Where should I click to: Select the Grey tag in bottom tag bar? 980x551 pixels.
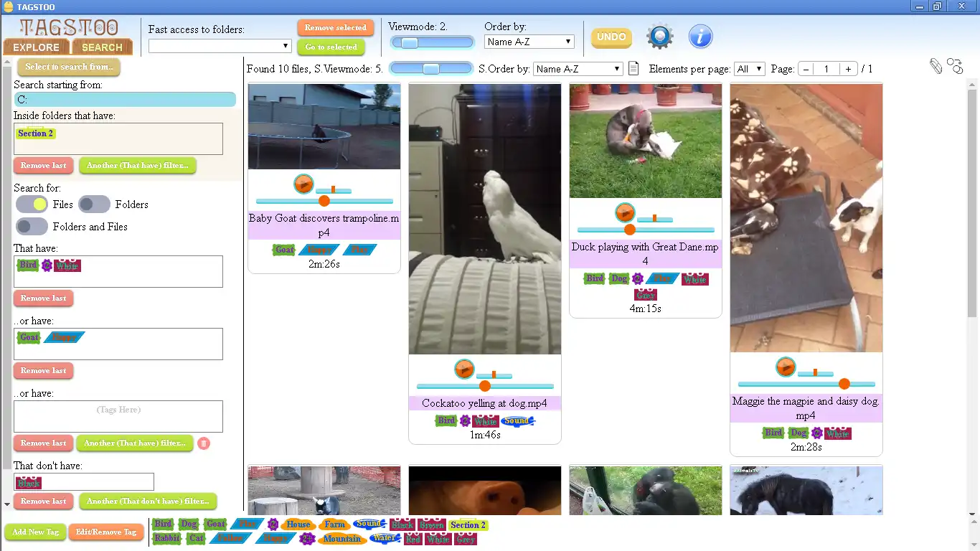click(466, 539)
